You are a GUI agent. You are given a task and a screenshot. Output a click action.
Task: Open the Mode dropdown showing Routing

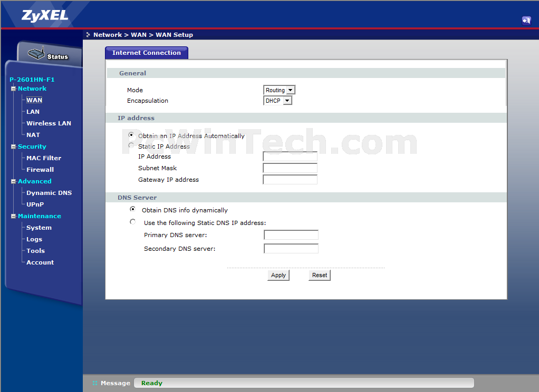coord(279,90)
